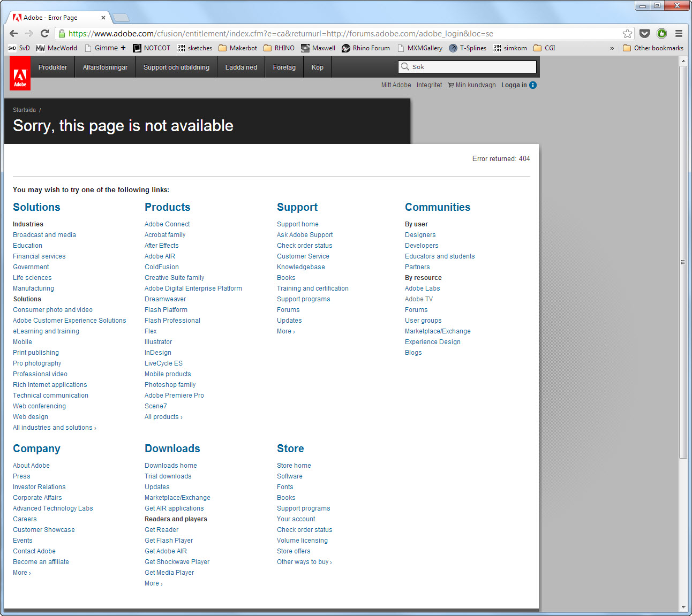The image size is (692, 616).
Task: Open Företag navigation menu
Action: point(284,67)
